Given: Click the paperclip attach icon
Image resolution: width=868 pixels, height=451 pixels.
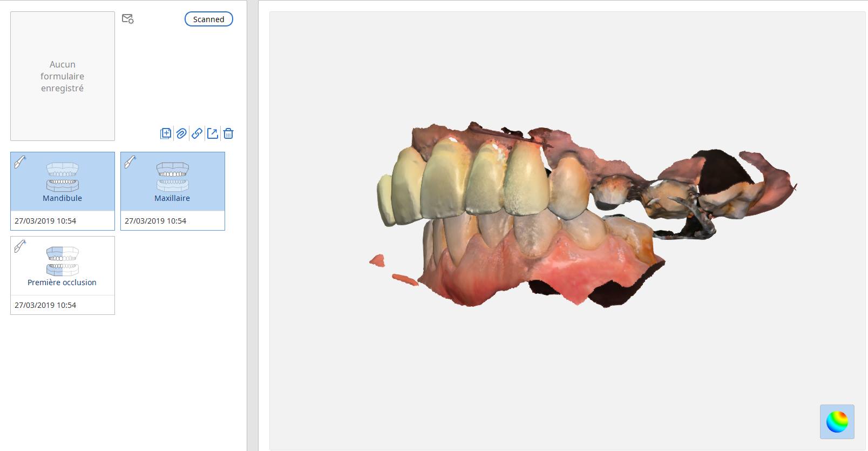Looking at the screenshot, I should (x=181, y=133).
